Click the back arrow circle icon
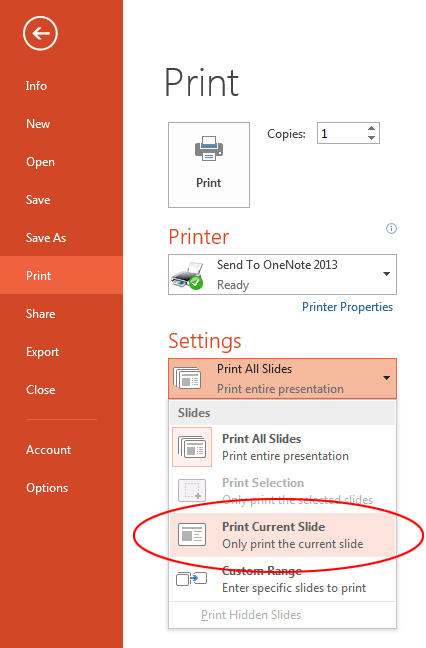426x648 pixels. (40, 33)
